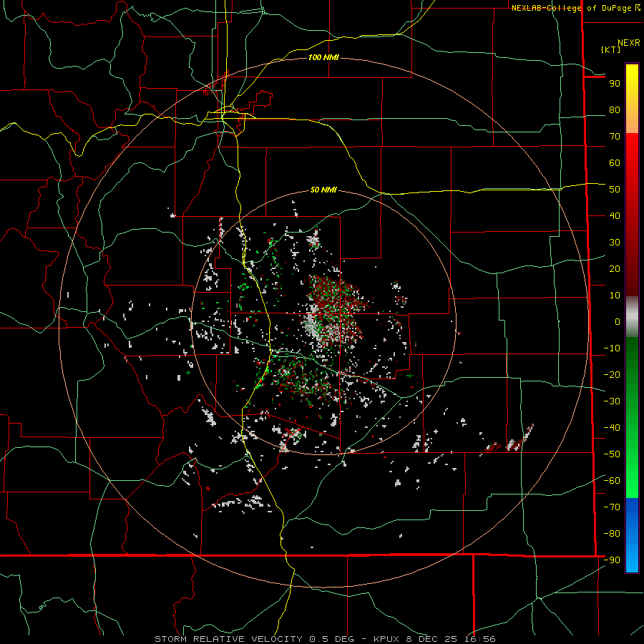Pick the light blue color bar bottom segment
Screen dimensions: 644x644
[632, 560]
